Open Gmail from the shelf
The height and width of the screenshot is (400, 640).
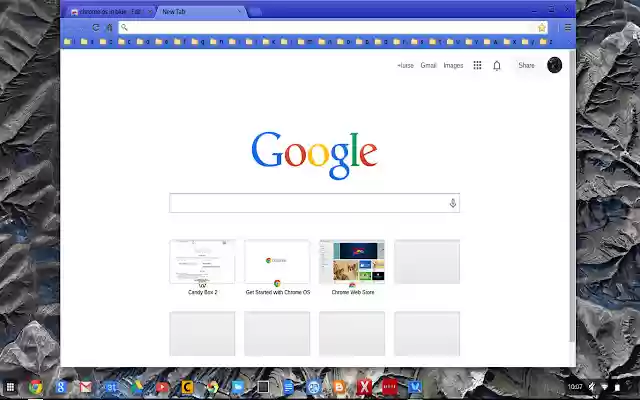click(86, 387)
